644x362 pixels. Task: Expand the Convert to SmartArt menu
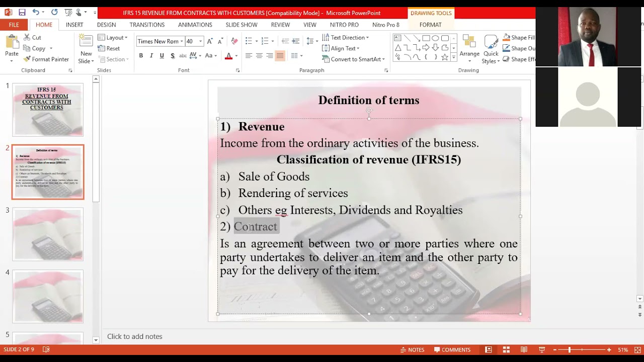[353, 59]
